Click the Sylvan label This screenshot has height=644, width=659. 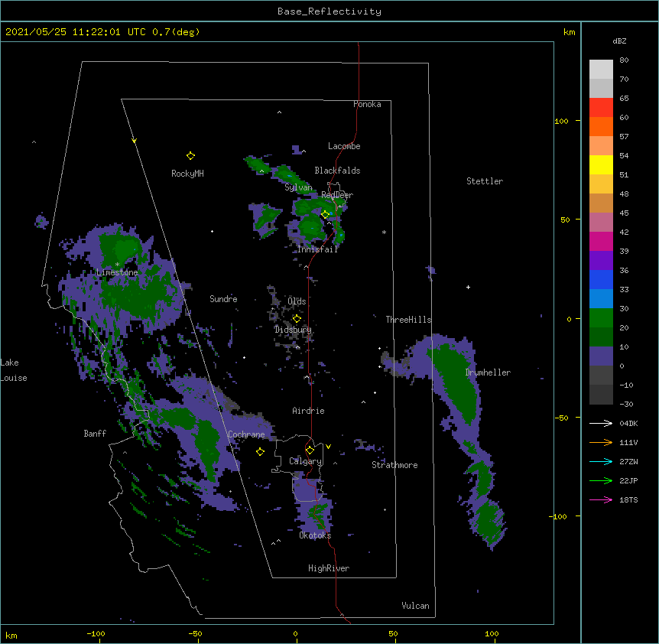coord(298,187)
